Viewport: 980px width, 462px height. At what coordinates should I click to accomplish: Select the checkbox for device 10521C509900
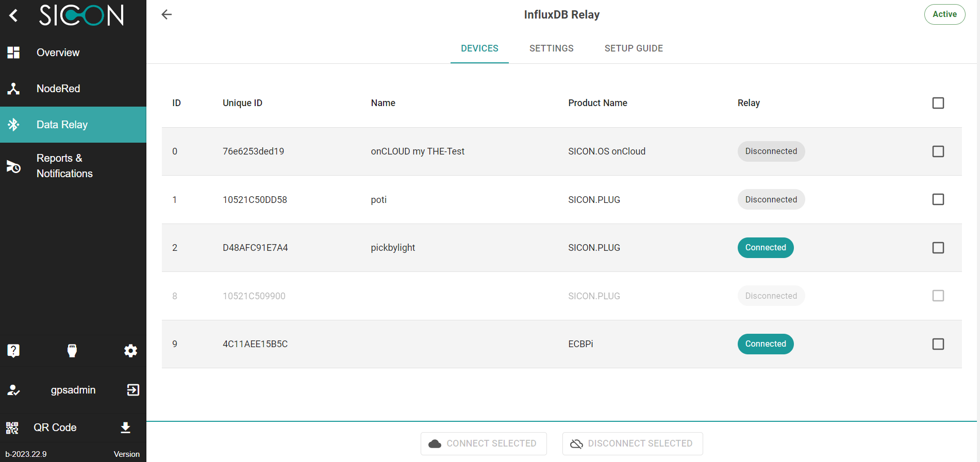(x=938, y=296)
